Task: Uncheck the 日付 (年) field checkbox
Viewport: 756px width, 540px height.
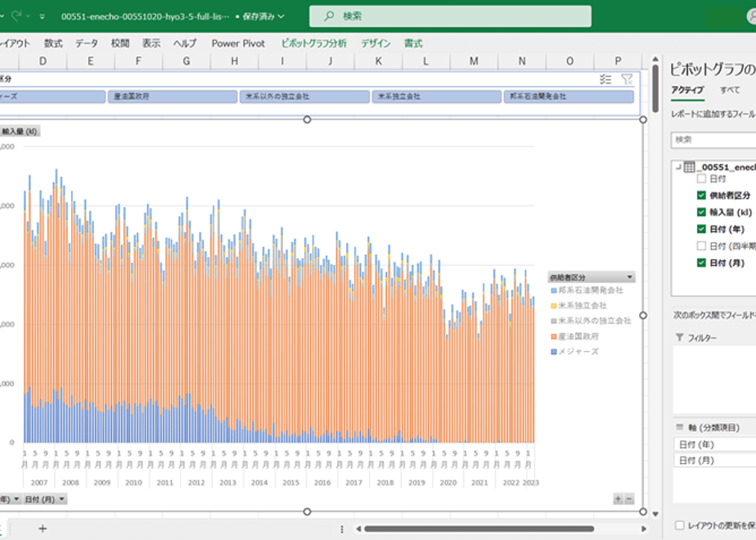Action: pyautogui.click(x=701, y=229)
